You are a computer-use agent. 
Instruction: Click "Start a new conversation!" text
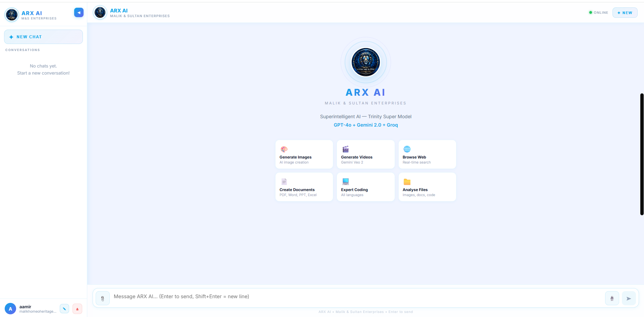(x=43, y=73)
